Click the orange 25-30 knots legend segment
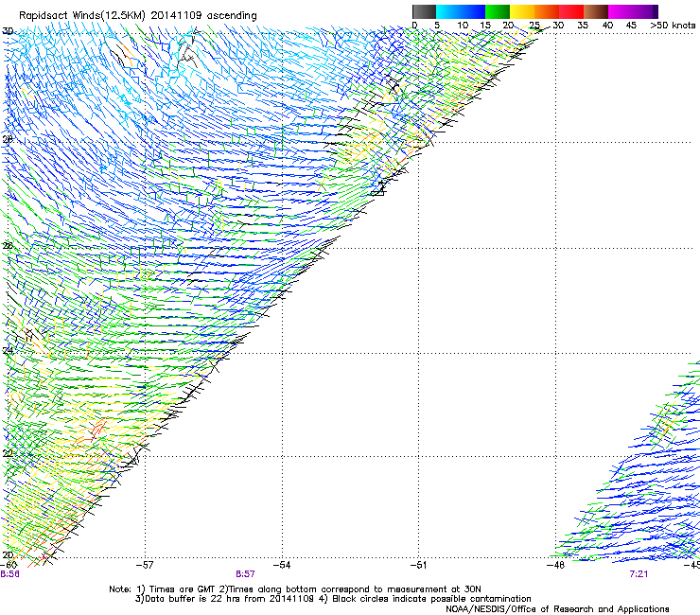Screen dimensions: 700x615 [547, 11]
